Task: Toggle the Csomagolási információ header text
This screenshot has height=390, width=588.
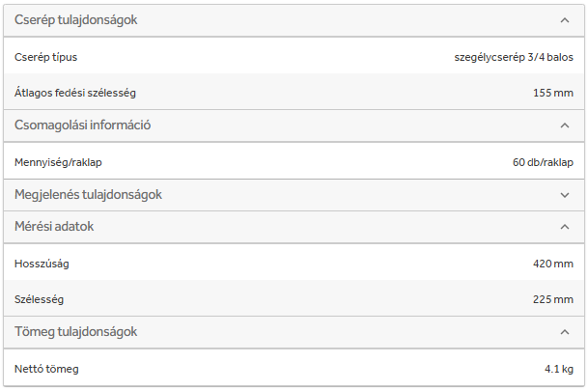Action: (x=82, y=125)
